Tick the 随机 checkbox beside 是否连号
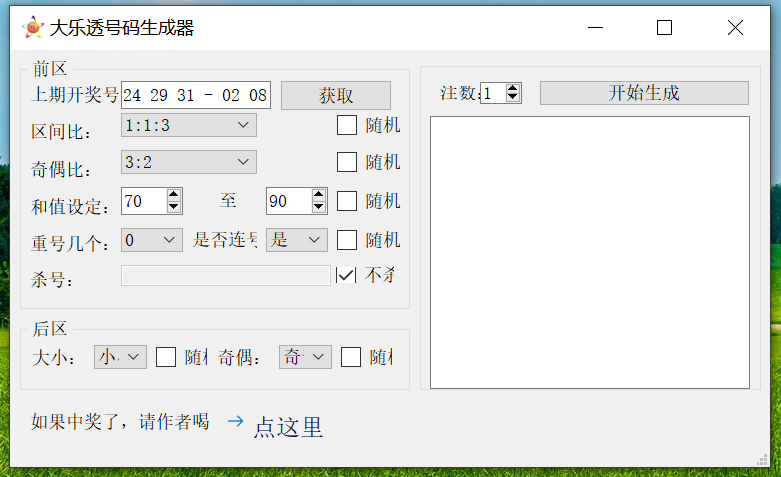The height and width of the screenshot is (477, 781). pyautogui.click(x=347, y=240)
